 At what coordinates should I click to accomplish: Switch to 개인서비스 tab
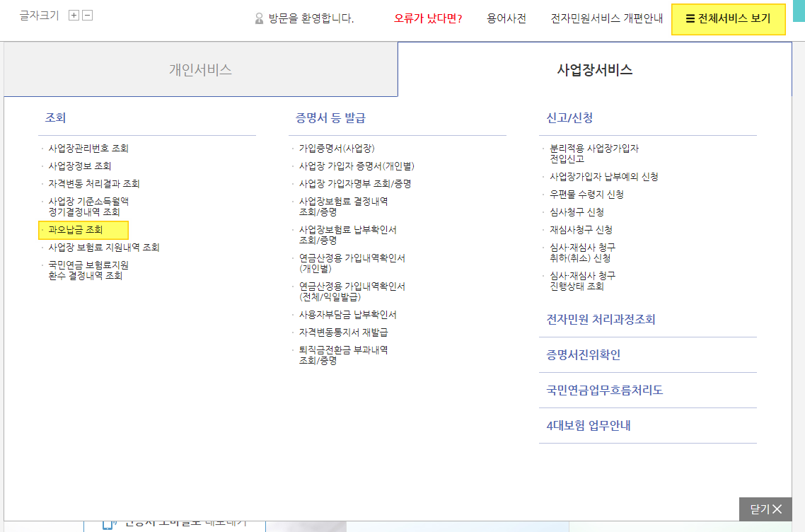(200, 69)
